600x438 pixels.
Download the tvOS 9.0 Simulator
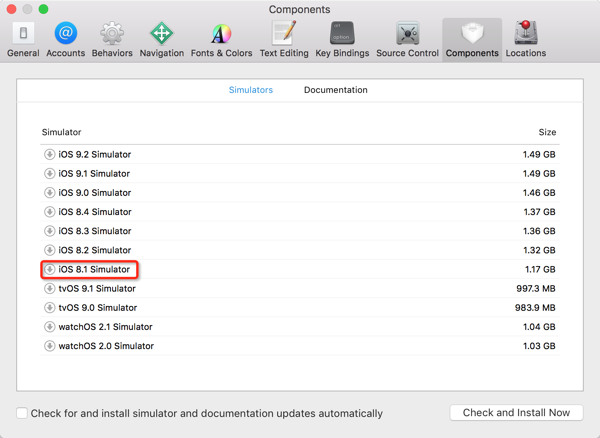49,307
